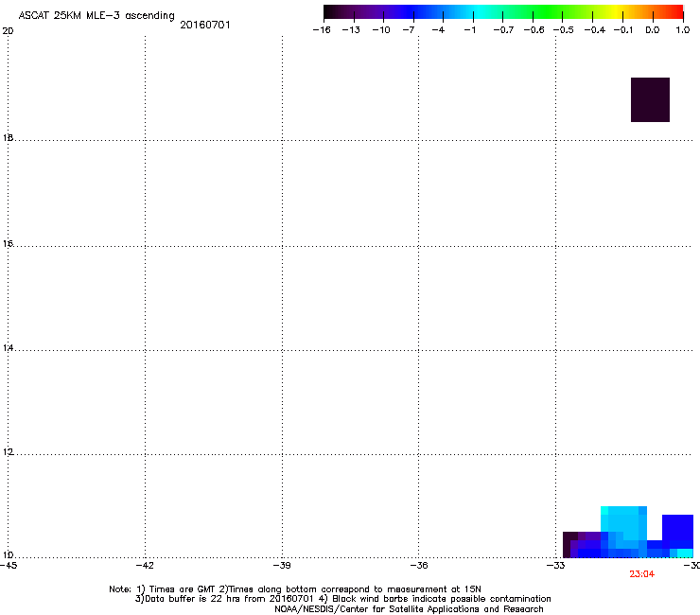The image size is (700, 615).
Task: Click the -7 colorbar label
Action: 409,30
